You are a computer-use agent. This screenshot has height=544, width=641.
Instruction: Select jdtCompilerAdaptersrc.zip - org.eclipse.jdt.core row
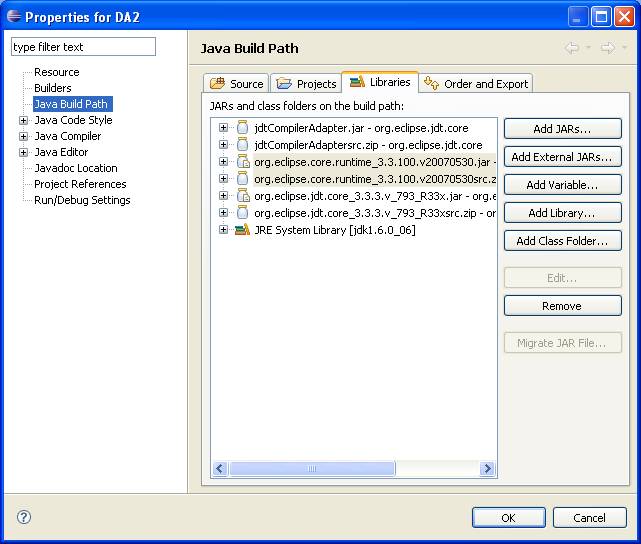click(x=368, y=145)
